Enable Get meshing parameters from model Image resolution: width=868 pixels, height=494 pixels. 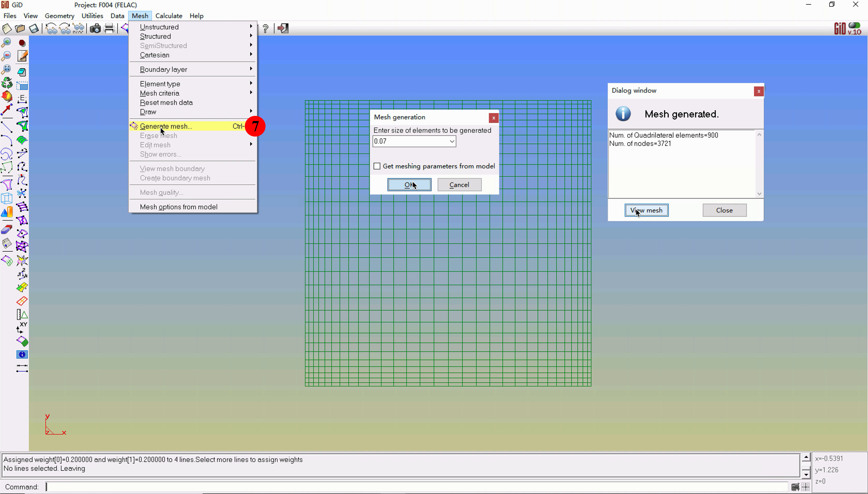(x=377, y=166)
